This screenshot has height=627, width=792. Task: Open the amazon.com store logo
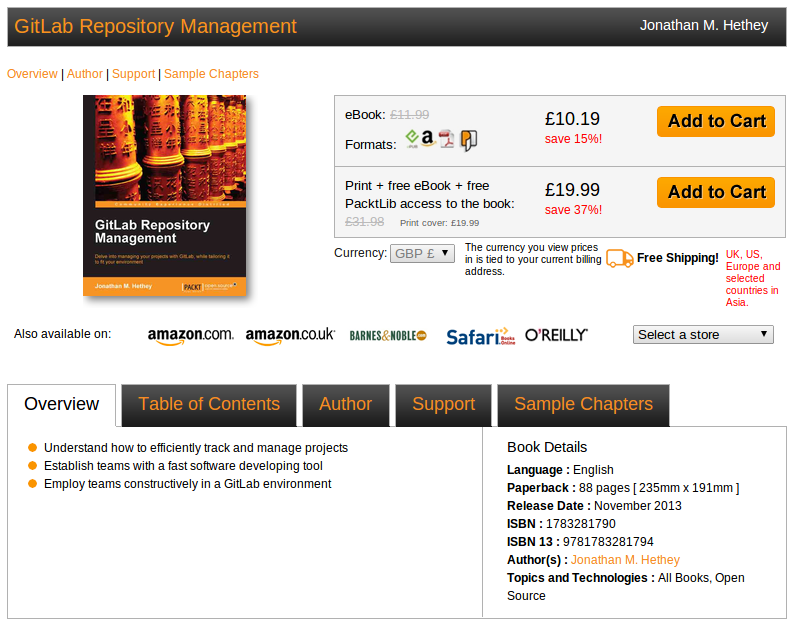click(x=190, y=336)
